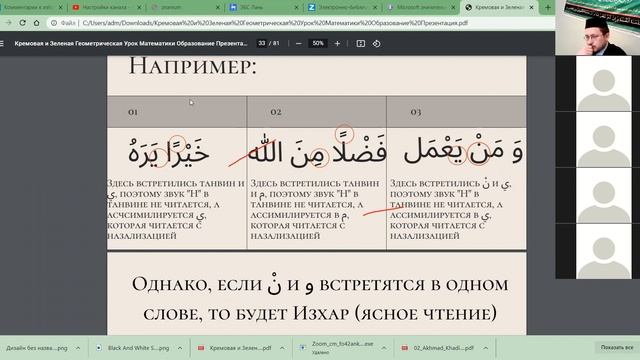
Task: Click the file info icon in address bar
Action: tap(53, 23)
